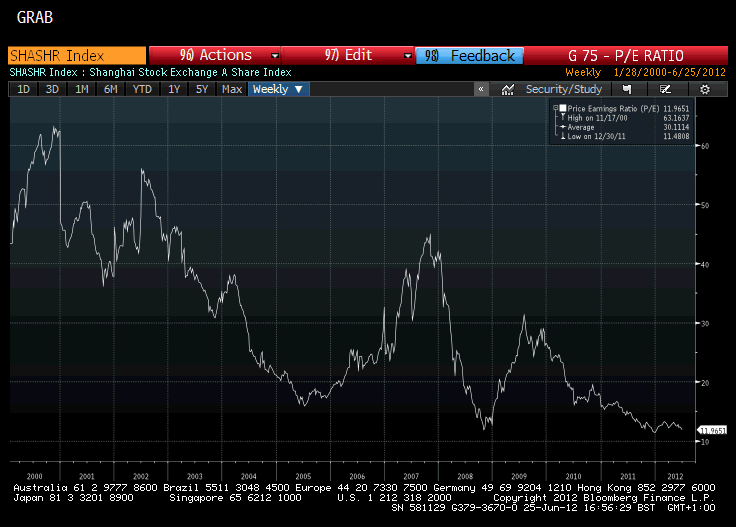Click the orange Weekly label beside dates

tap(583, 72)
